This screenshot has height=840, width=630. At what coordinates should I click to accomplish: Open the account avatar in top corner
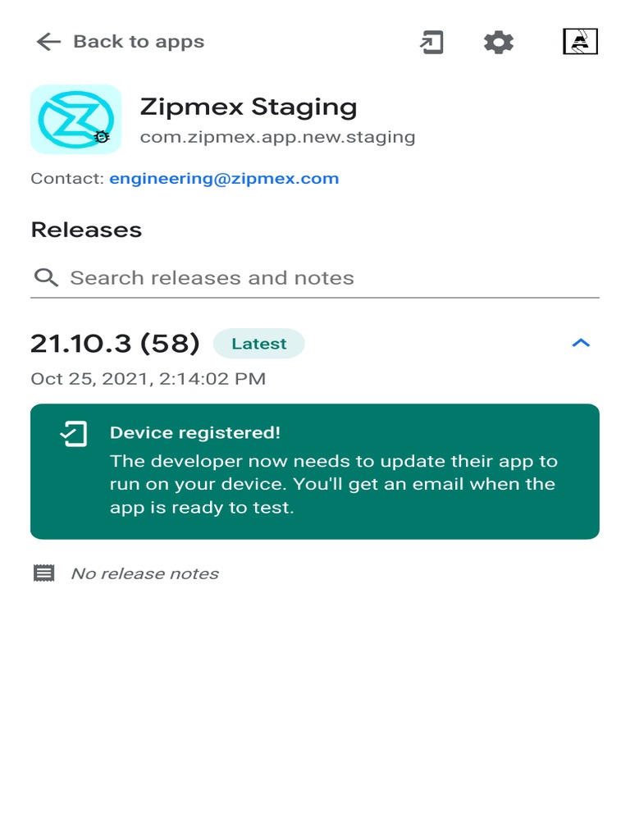[580, 42]
